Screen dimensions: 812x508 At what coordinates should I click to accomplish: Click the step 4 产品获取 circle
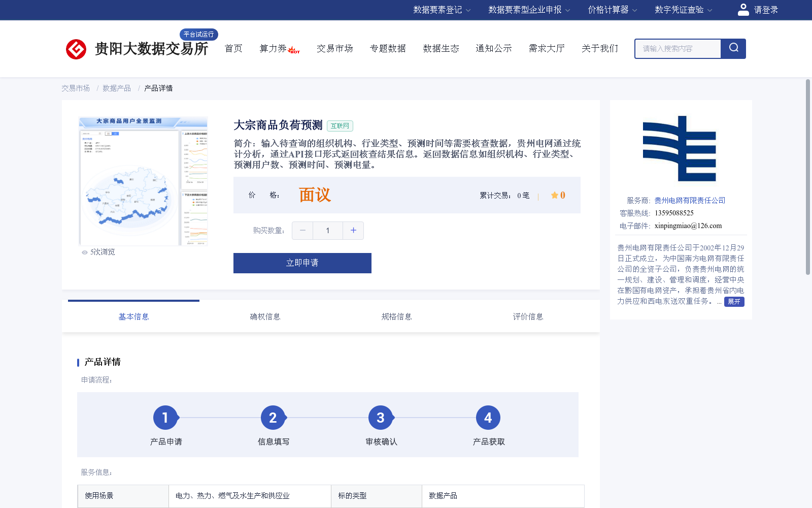[488, 418]
